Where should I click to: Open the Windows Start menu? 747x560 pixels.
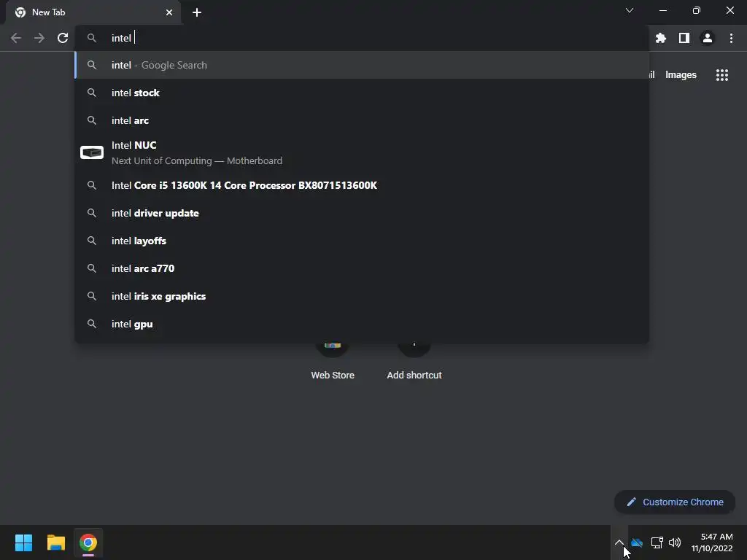(x=23, y=542)
